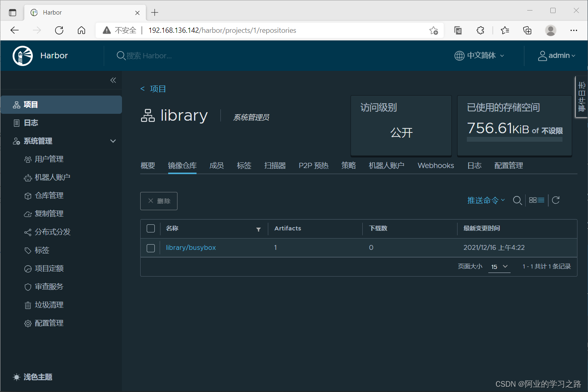Open the project 日志 logs tab

[475, 166]
